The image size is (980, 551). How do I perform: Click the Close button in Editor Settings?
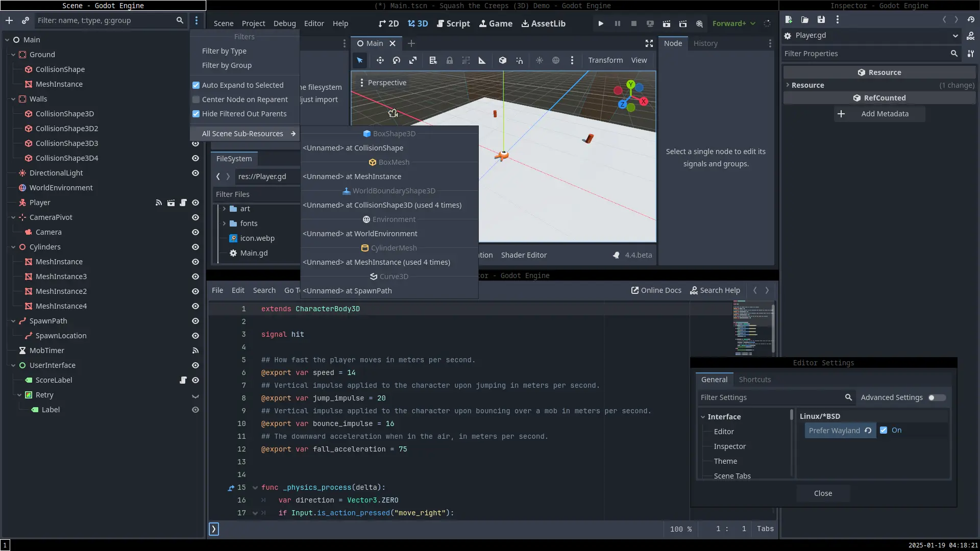pos(823,493)
